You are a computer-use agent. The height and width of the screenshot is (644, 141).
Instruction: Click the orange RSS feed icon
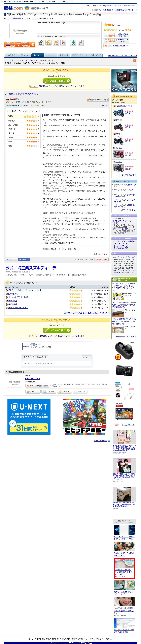135,61
